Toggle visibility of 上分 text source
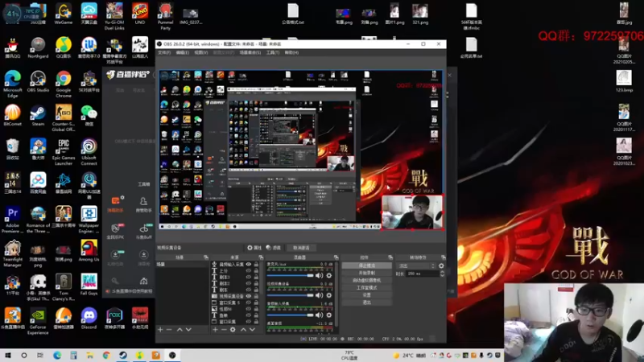 pos(249,271)
